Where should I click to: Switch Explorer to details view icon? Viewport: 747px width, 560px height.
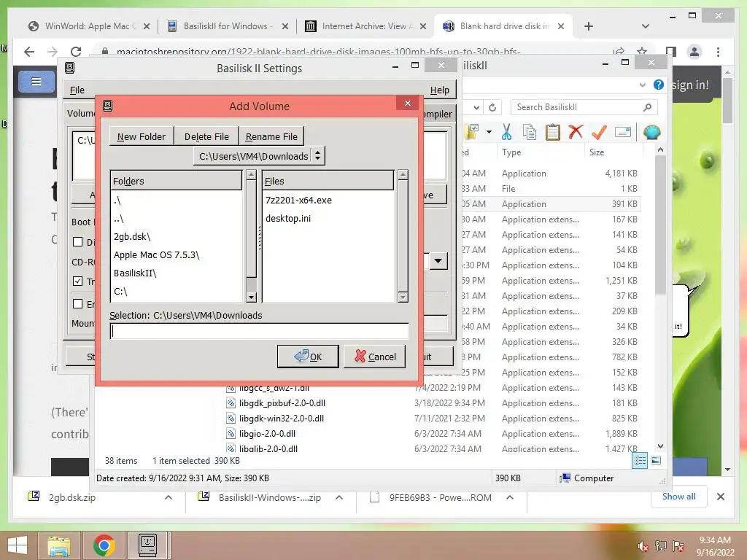[640, 460]
